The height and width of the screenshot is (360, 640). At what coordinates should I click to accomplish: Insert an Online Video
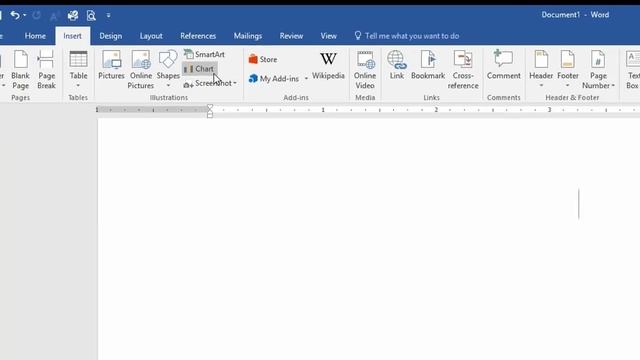(364, 70)
